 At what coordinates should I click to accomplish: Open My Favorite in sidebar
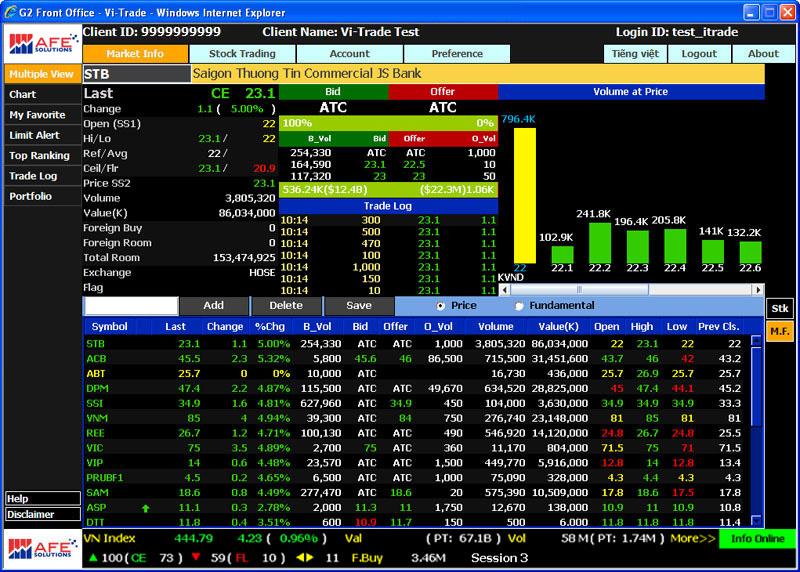pos(42,115)
